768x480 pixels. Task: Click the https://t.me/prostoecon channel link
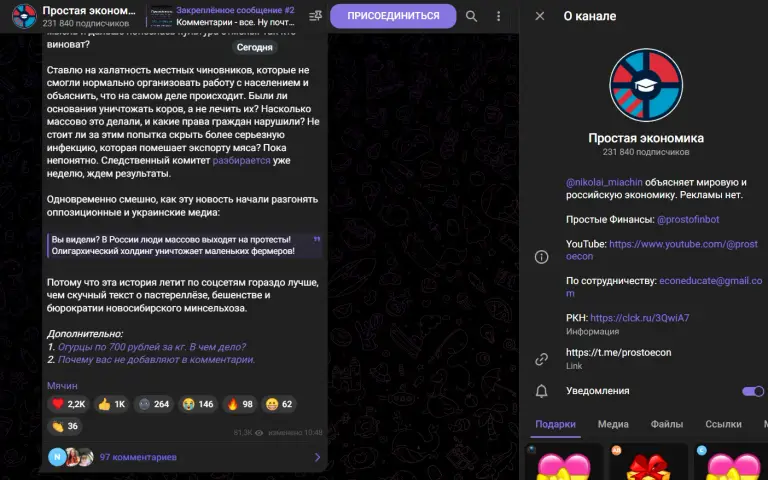point(619,352)
